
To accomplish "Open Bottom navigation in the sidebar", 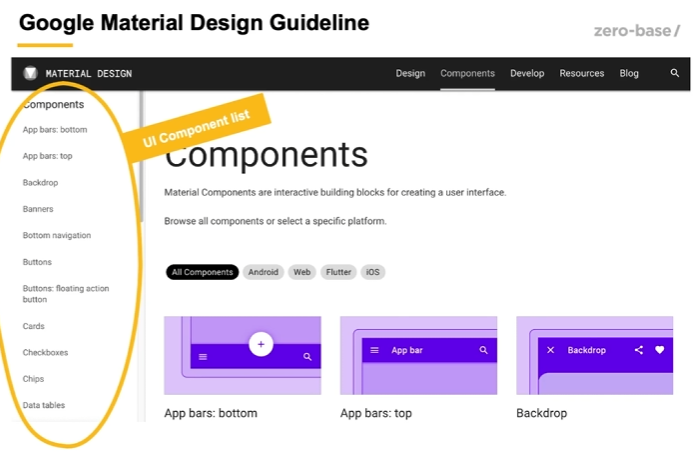I will [x=57, y=236].
